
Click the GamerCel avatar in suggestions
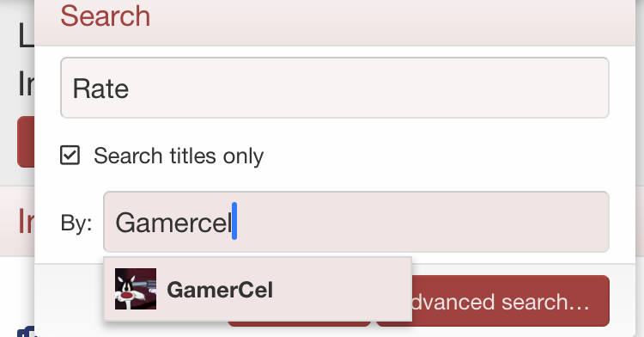coord(136,289)
